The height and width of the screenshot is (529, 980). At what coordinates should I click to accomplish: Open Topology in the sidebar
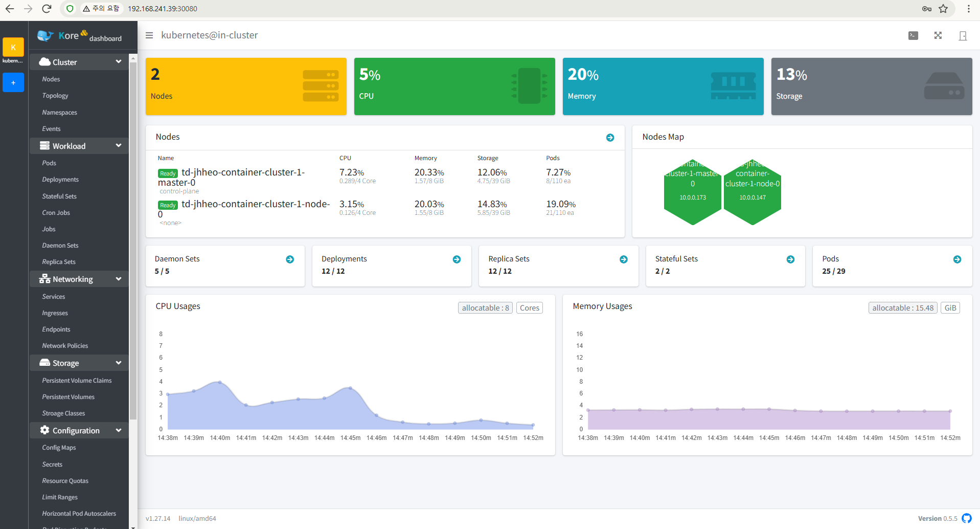click(55, 96)
